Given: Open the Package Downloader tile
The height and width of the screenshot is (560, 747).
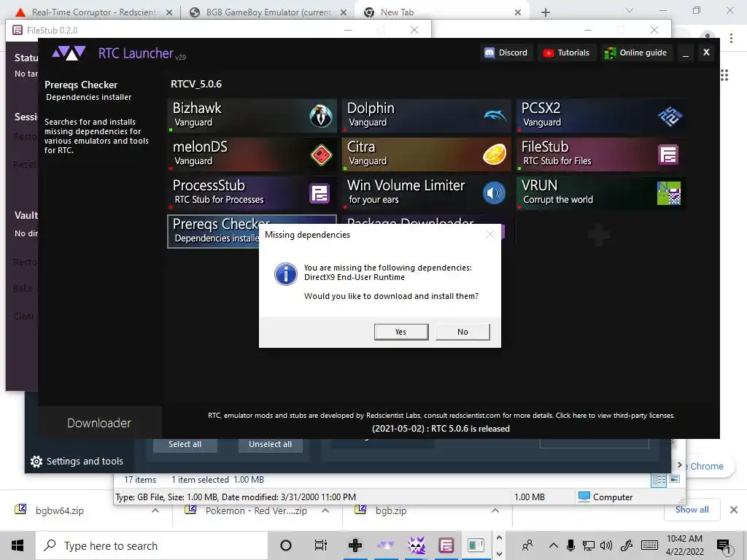Looking at the screenshot, I should pos(411,220).
